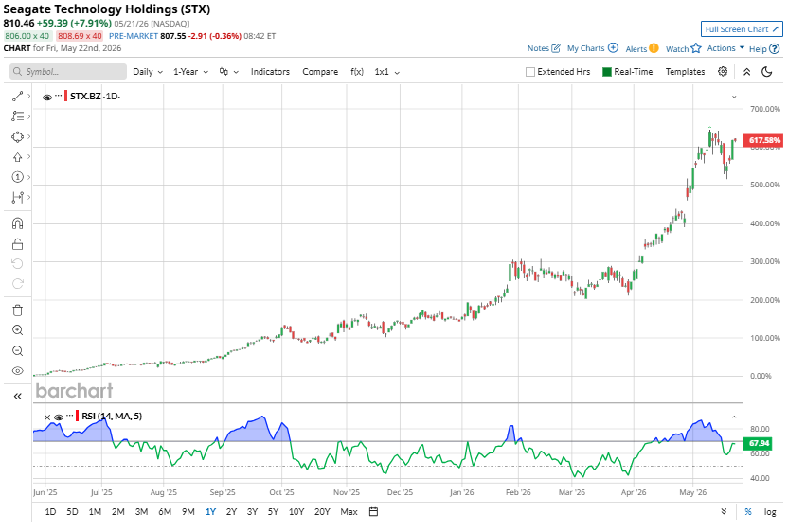
Task: Click the 617.58% price label
Action: point(763,140)
